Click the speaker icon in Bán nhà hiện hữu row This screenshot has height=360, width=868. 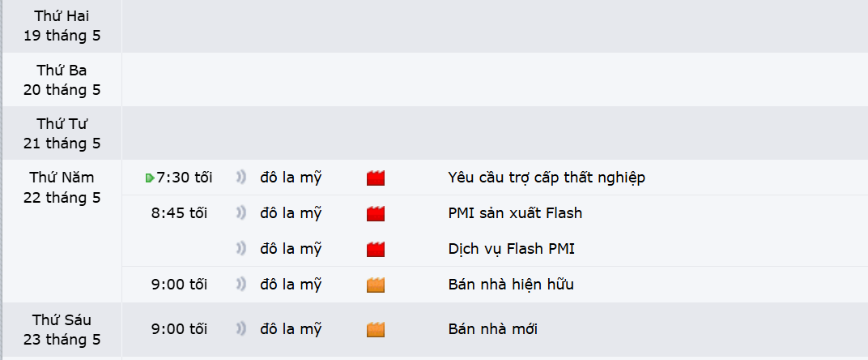click(240, 285)
